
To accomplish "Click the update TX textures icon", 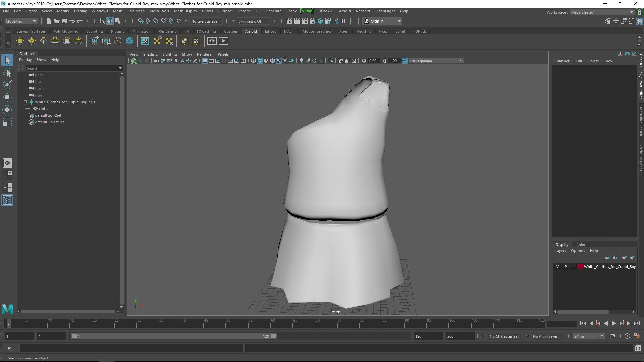I will [157, 41].
